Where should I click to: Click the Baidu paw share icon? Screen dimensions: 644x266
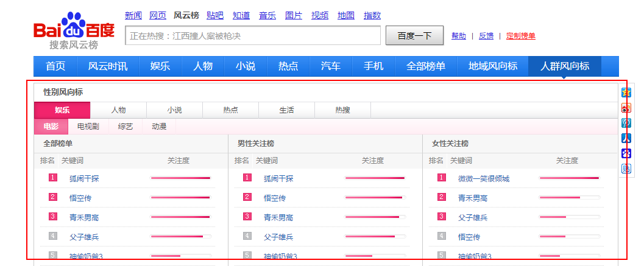click(x=626, y=153)
